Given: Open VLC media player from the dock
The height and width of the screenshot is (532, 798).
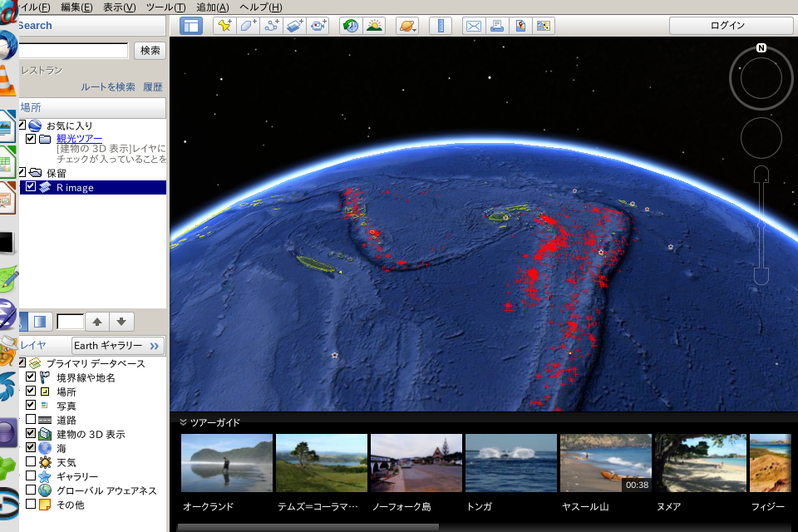Looking at the screenshot, I should (7, 81).
